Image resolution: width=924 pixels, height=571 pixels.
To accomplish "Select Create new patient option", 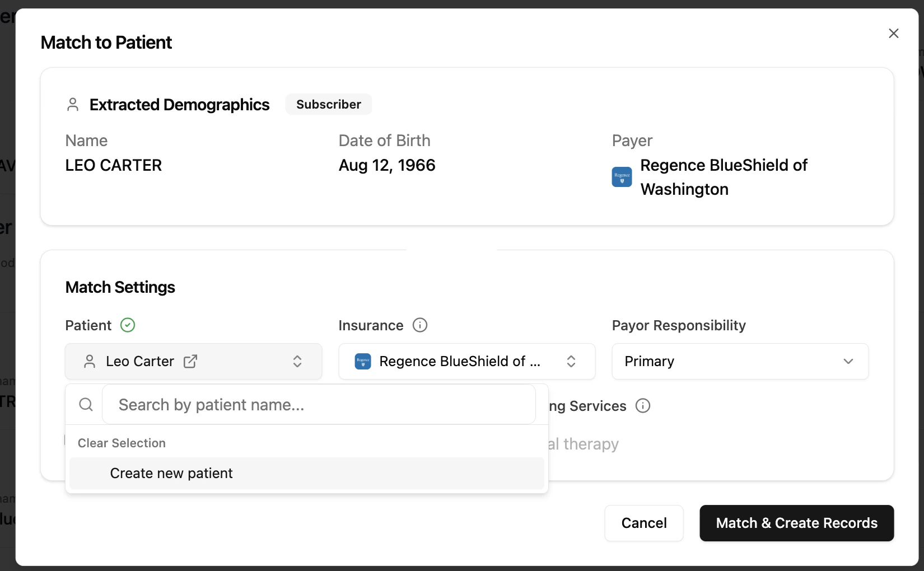I will click(171, 473).
